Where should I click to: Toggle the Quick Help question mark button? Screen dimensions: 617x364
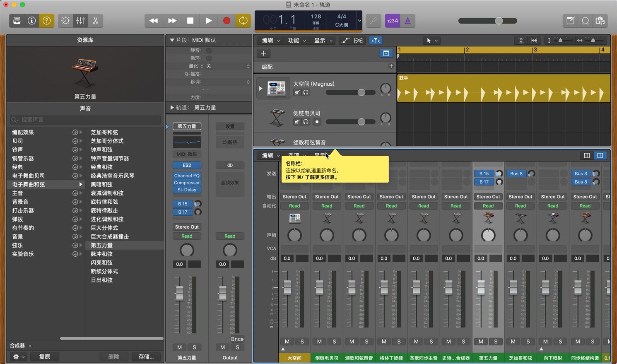(x=46, y=21)
